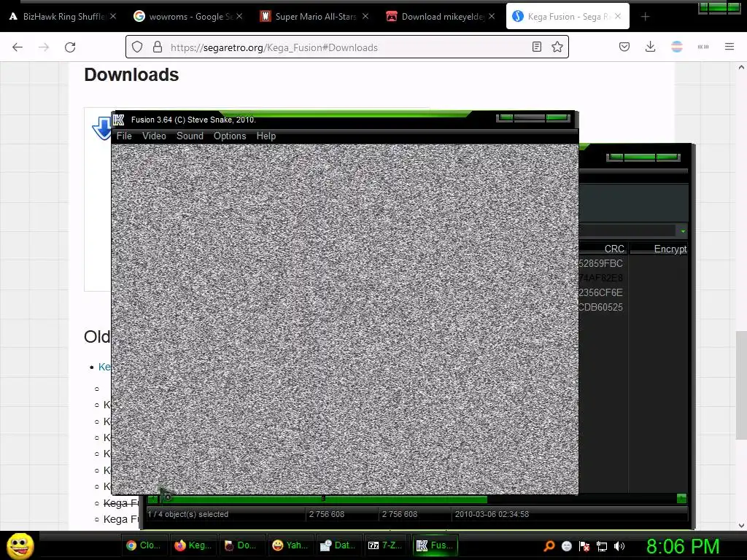The width and height of the screenshot is (747, 560).
Task: Go forward in browser history
Action: coord(44,47)
